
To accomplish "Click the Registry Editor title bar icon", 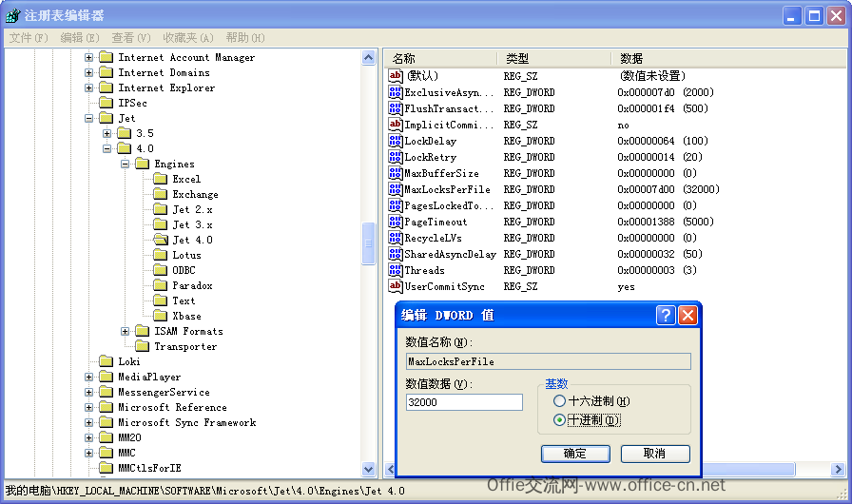I will [12, 16].
